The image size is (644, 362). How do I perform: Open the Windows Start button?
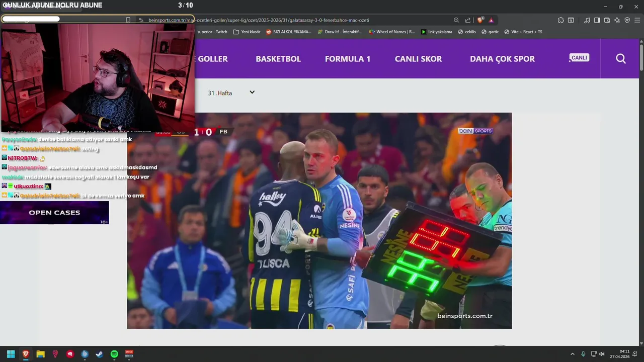(x=11, y=354)
